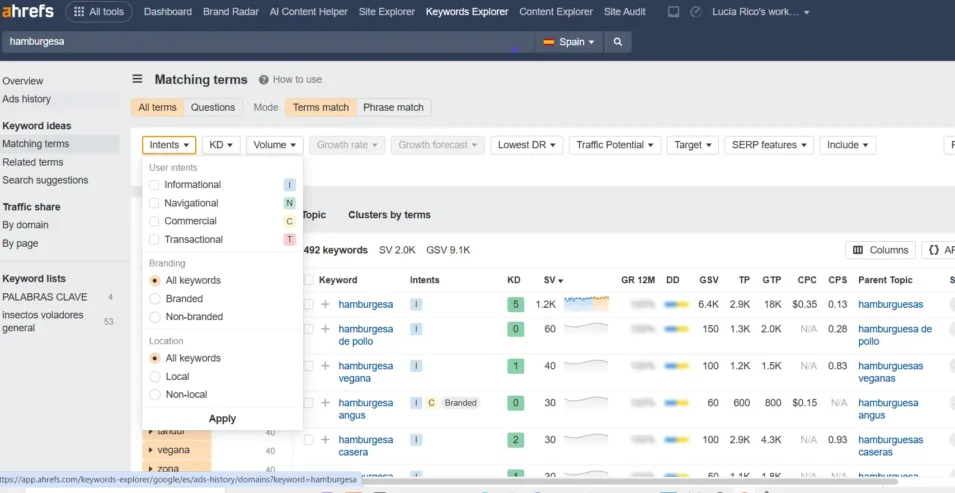
Task: Click plus icon for hamburgesa keyword
Action: (325, 304)
